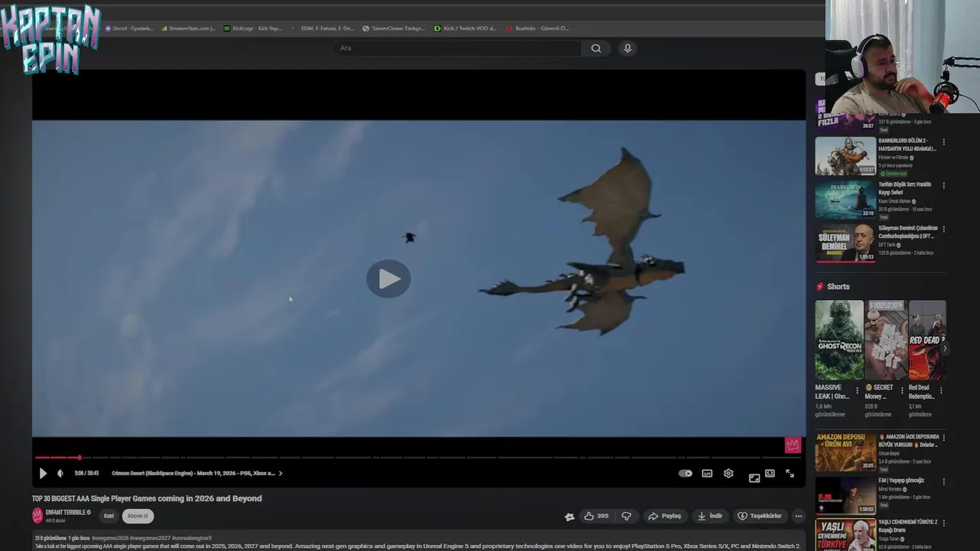Screen dimensions: 980x551
Task: Open options menu for Süleyman Demirel video
Action: [x=943, y=230]
